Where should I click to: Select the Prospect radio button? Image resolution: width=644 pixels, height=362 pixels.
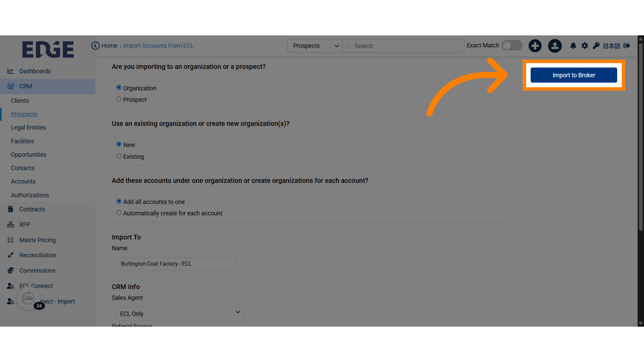(x=119, y=99)
